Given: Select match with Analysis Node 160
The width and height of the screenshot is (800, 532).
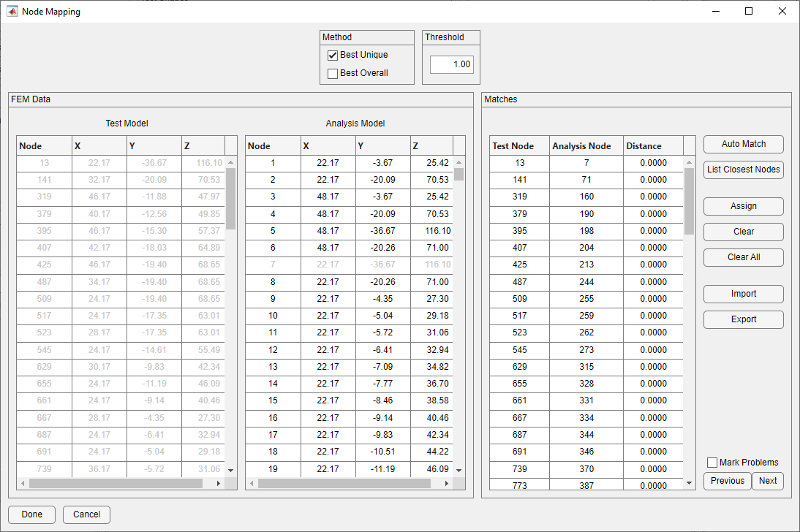Looking at the screenshot, I should click(586, 197).
